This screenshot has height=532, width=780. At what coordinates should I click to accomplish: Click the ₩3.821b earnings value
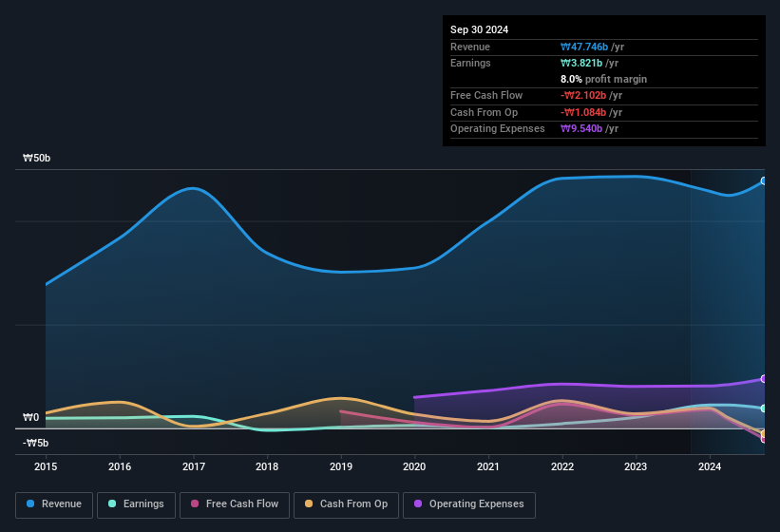pos(581,63)
